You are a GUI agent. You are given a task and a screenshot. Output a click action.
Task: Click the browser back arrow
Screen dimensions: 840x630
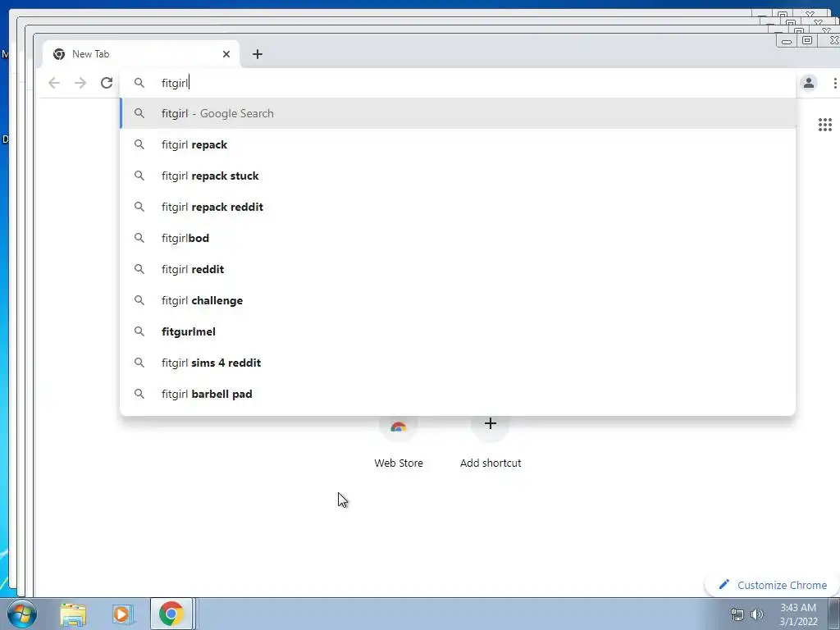(54, 83)
